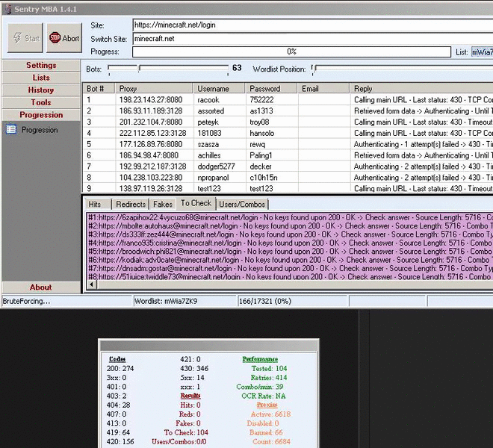Click '430: 346' code count

[194, 368]
